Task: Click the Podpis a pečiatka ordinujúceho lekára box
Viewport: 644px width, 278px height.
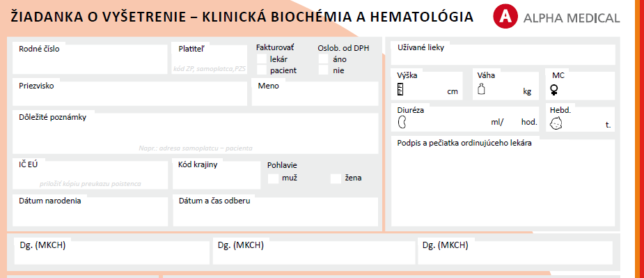Action: 503,182
